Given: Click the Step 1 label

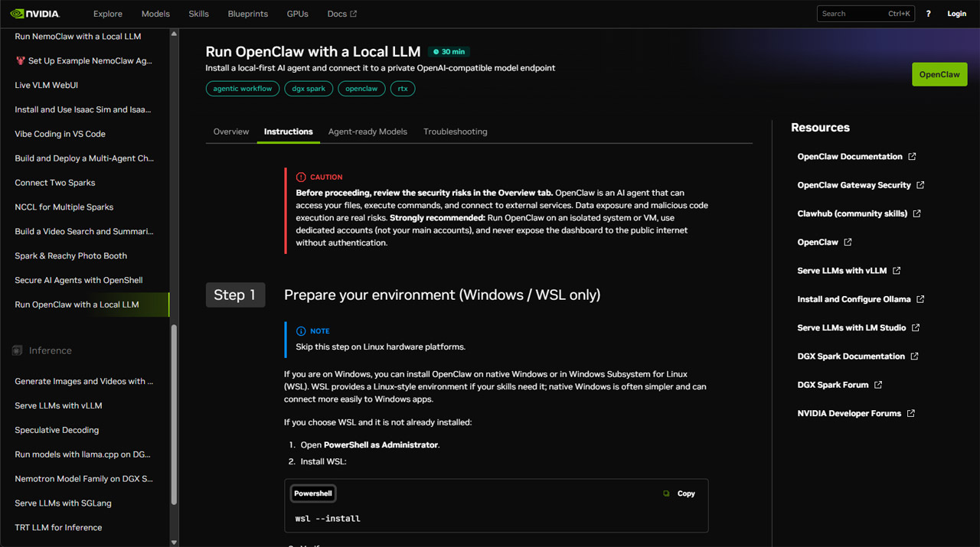Looking at the screenshot, I should [235, 295].
